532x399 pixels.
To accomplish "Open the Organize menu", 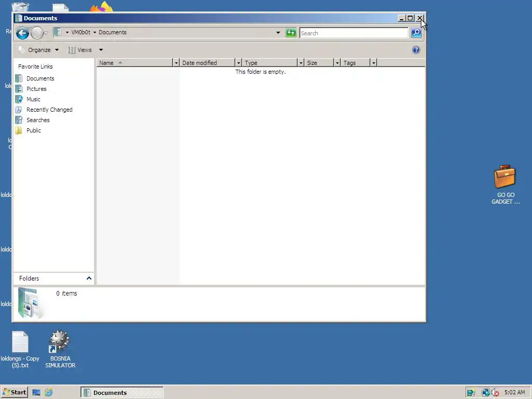I will (x=38, y=50).
